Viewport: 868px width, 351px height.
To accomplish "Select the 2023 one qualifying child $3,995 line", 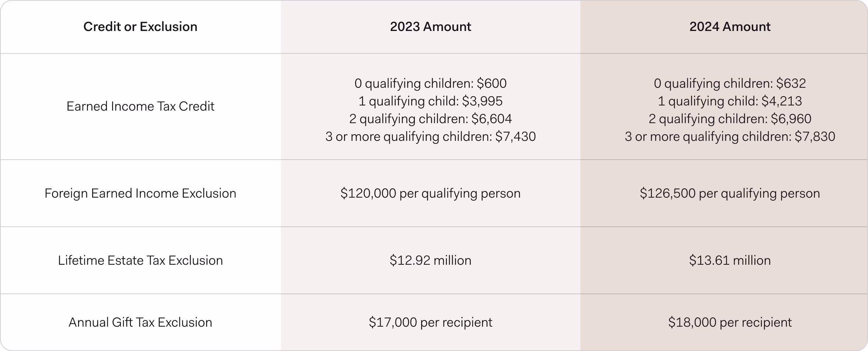I will click(430, 101).
